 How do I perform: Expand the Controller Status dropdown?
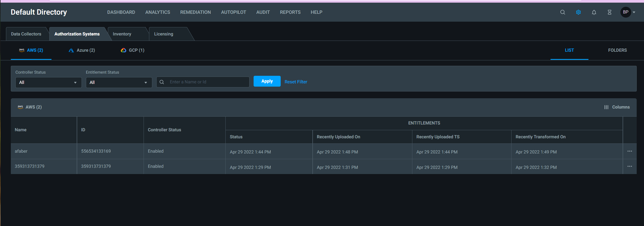[48, 83]
